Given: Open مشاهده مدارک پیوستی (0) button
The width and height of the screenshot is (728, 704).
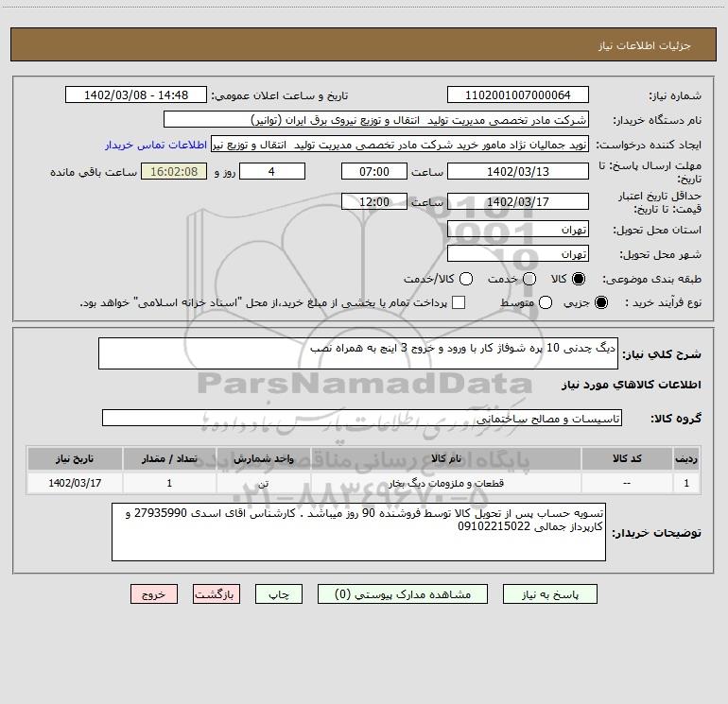Looking at the screenshot, I should pos(402,594).
